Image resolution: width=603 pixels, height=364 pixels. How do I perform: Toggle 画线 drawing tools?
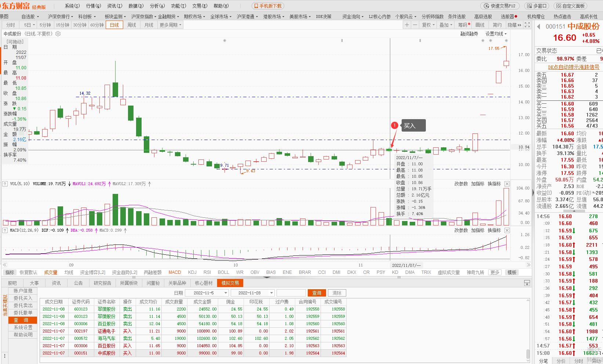coord(480,25)
